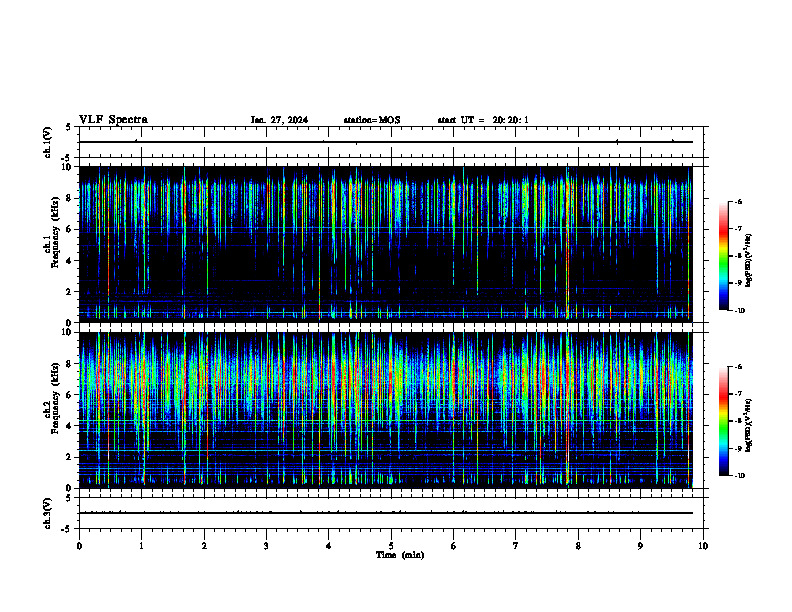
Task: Click the "-10" label on ch.2 color bar
Action: pyautogui.click(x=739, y=476)
